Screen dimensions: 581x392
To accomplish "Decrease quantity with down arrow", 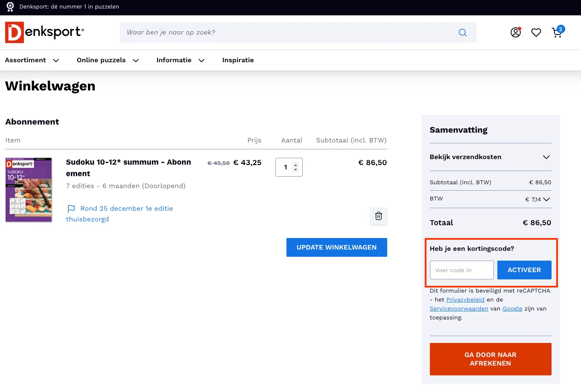I will point(295,170).
